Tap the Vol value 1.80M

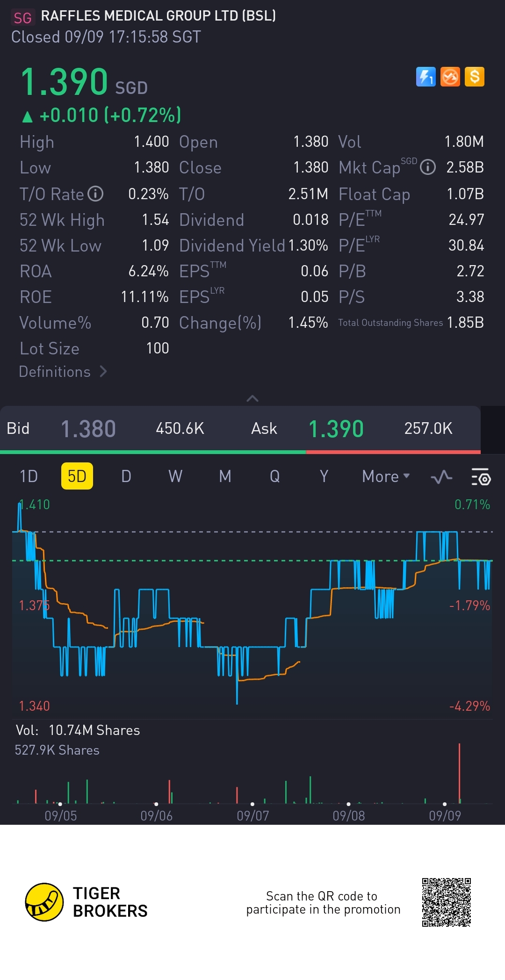pos(464,142)
